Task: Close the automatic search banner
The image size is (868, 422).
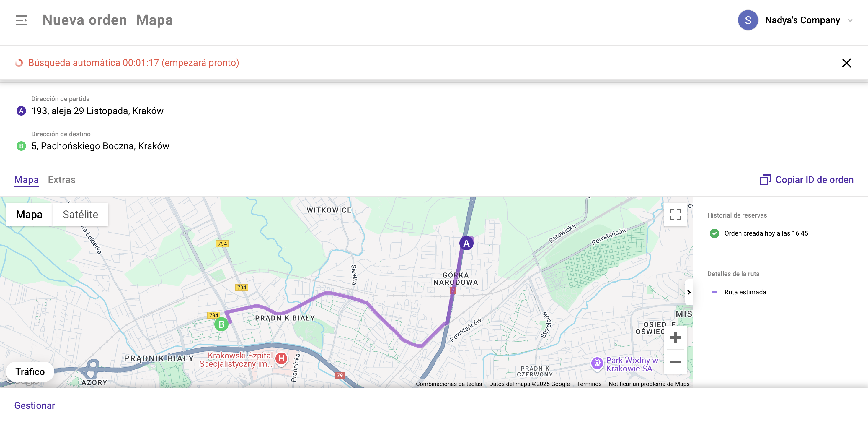Action: [846, 63]
